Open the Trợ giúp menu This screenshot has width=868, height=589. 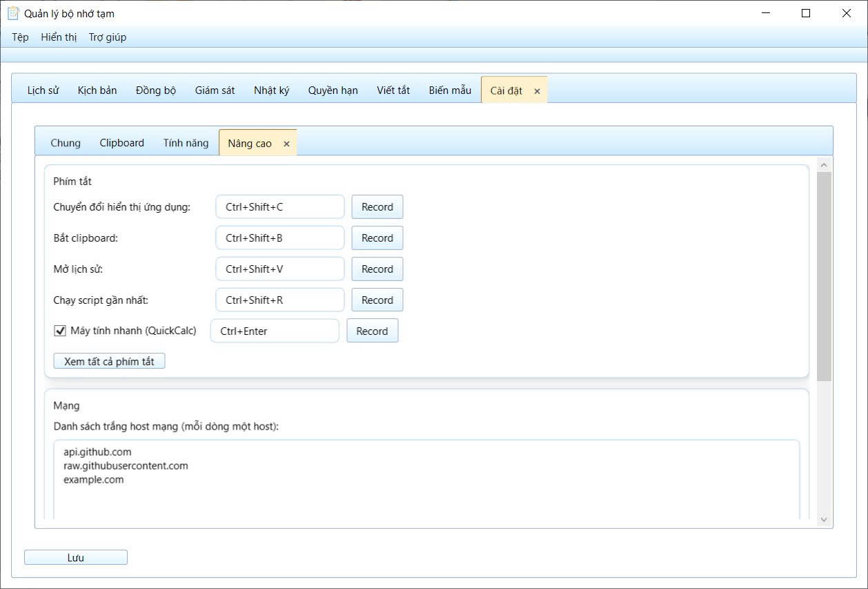pyautogui.click(x=108, y=37)
